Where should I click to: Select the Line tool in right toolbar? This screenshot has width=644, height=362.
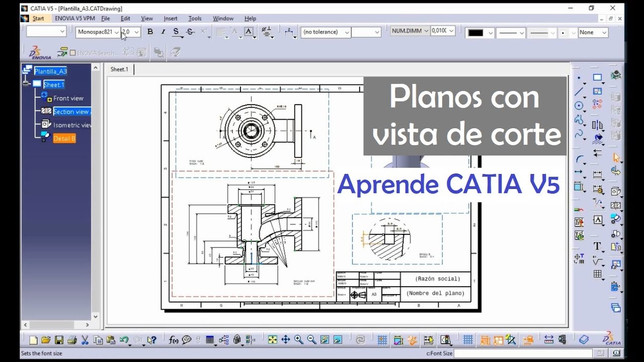point(579,92)
